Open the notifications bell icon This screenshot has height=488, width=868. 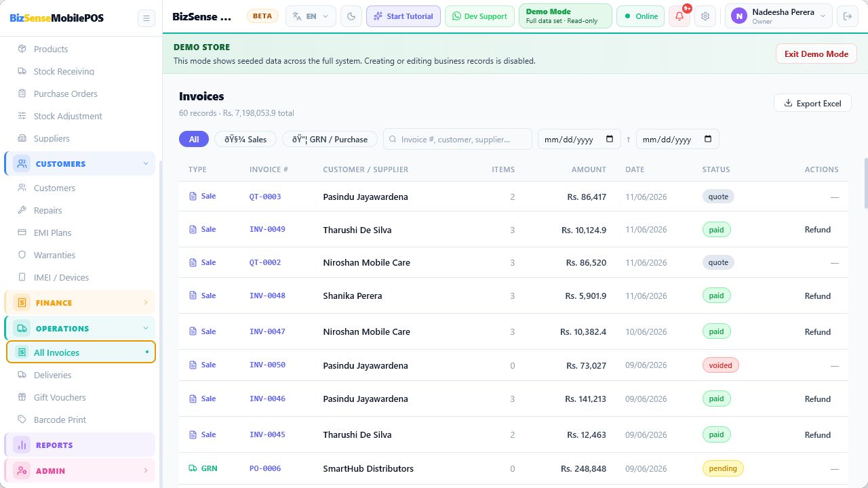point(679,16)
